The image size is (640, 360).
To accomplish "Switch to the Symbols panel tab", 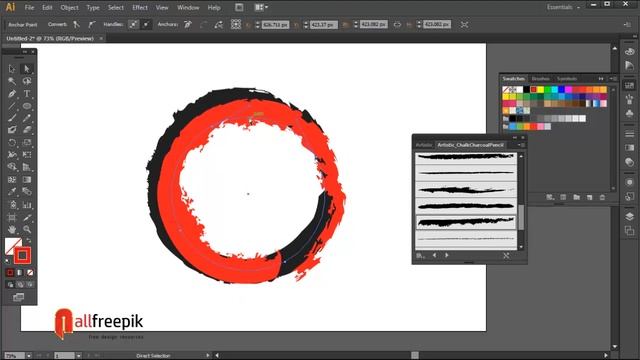I will (567, 78).
